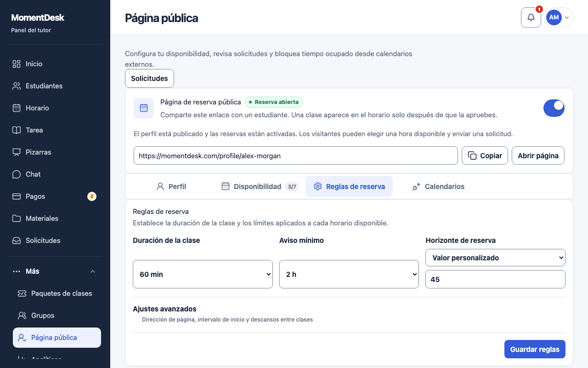Click the MomentDesk logo
Viewport: 588px width, 368px height.
[x=38, y=17]
